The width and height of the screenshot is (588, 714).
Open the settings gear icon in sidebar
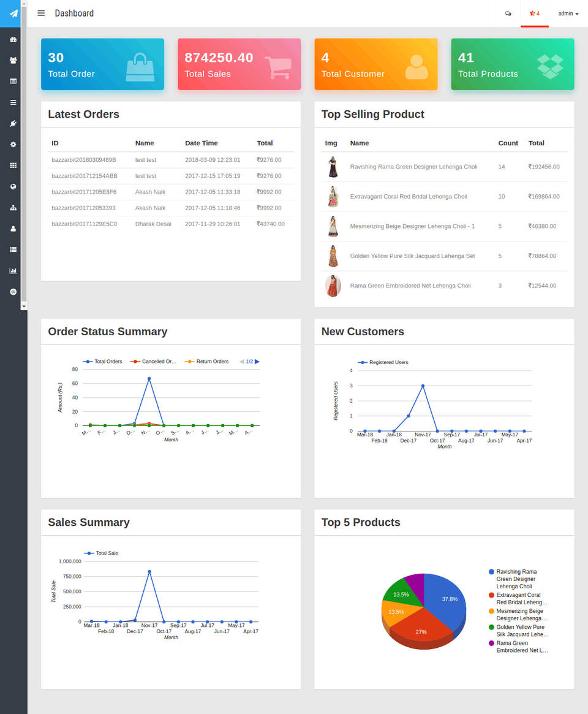[x=13, y=145]
